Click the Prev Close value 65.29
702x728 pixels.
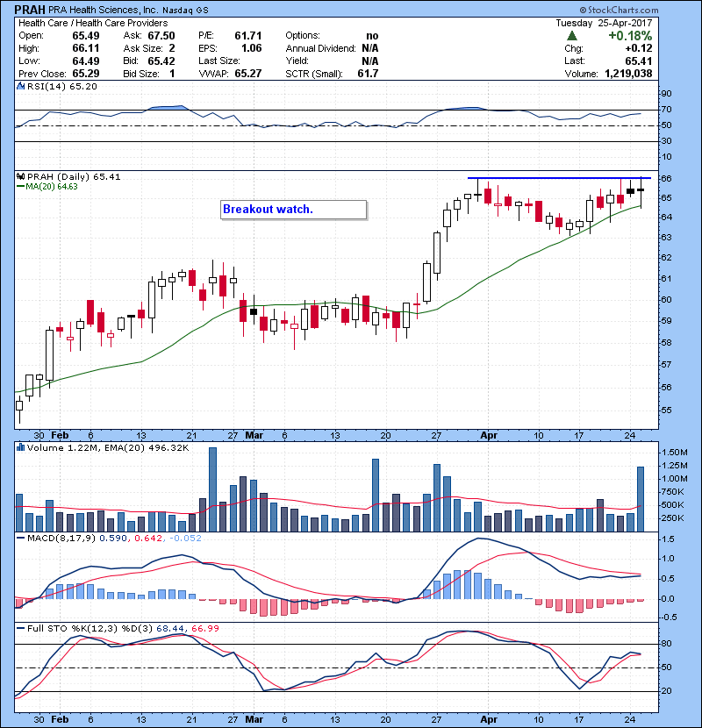point(86,74)
